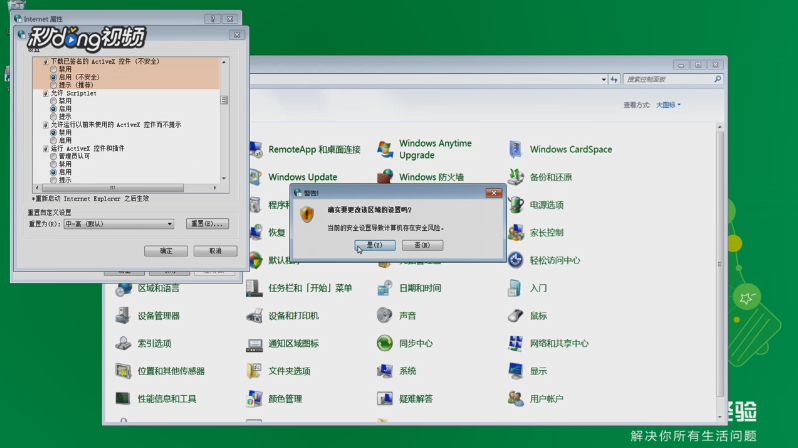Select 提示 under 允许 Scriptlet
This screenshot has width=798, height=448.
[53, 117]
